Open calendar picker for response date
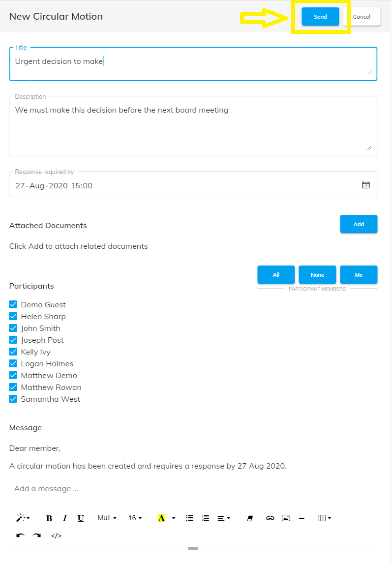 (365, 185)
